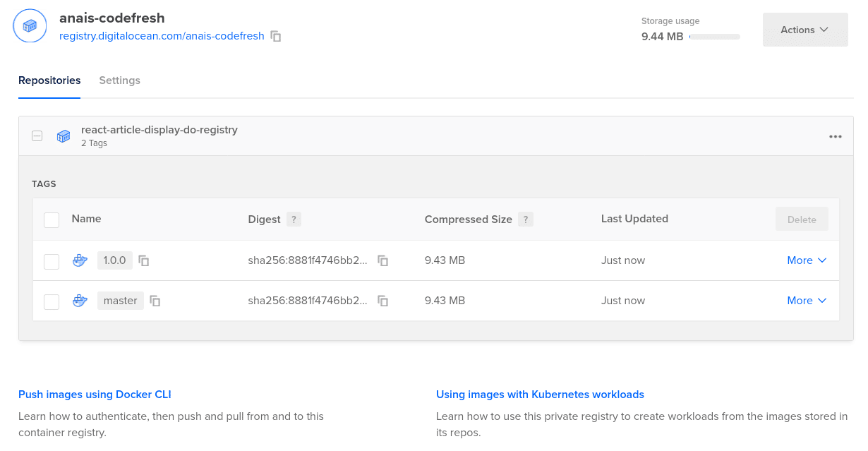Viewport: 868px width, 451px height.
Task: Click the Digest help question mark icon
Action: [x=294, y=220]
